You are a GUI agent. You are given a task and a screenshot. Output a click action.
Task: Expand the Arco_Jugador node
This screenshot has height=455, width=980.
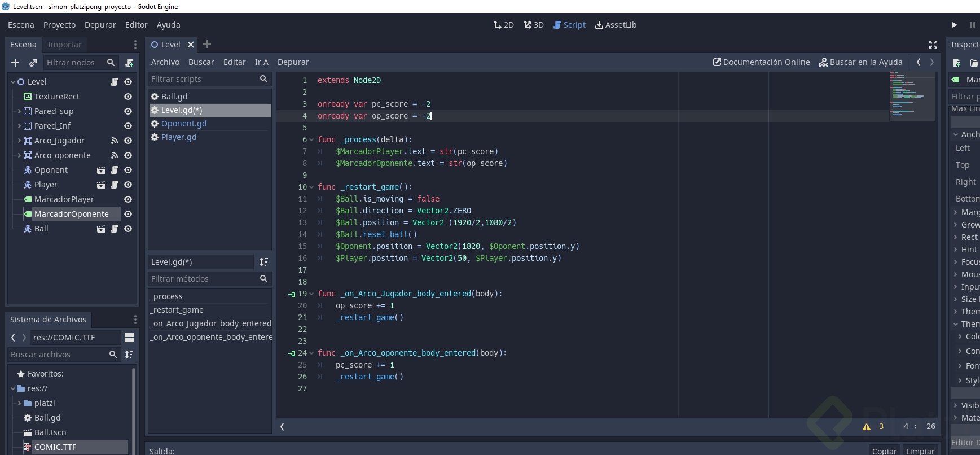click(19, 141)
